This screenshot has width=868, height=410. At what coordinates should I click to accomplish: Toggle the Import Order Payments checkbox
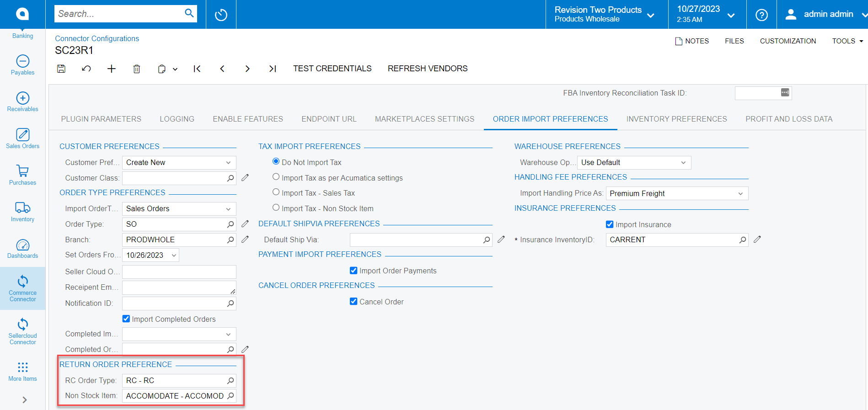(x=354, y=271)
